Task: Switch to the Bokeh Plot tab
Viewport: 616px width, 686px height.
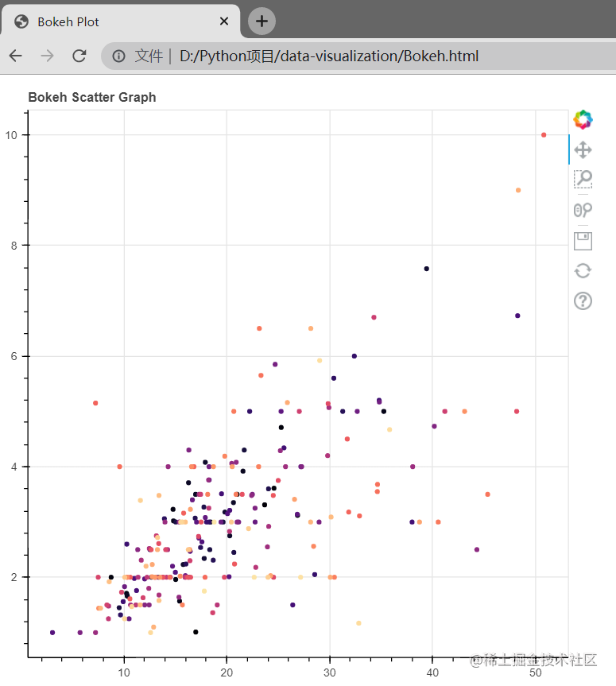Action: click(120, 21)
